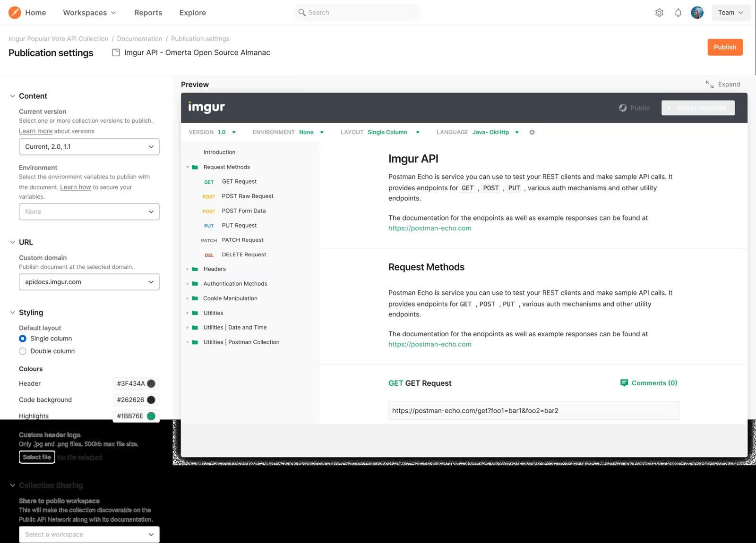Pick the Highlights colour swatch
756x543 pixels.
pos(151,416)
